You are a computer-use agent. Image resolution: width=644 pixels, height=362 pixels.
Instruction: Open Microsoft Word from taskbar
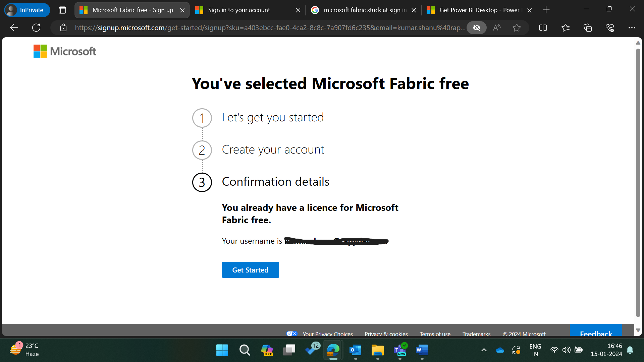pyautogui.click(x=422, y=350)
